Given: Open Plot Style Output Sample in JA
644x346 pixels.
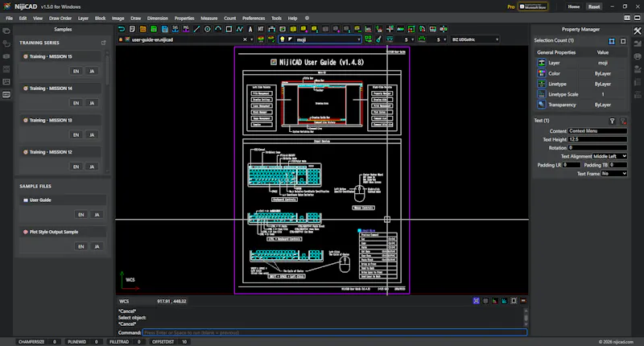Looking at the screenshot, I should pyautogui.click(x=97, y=247).
